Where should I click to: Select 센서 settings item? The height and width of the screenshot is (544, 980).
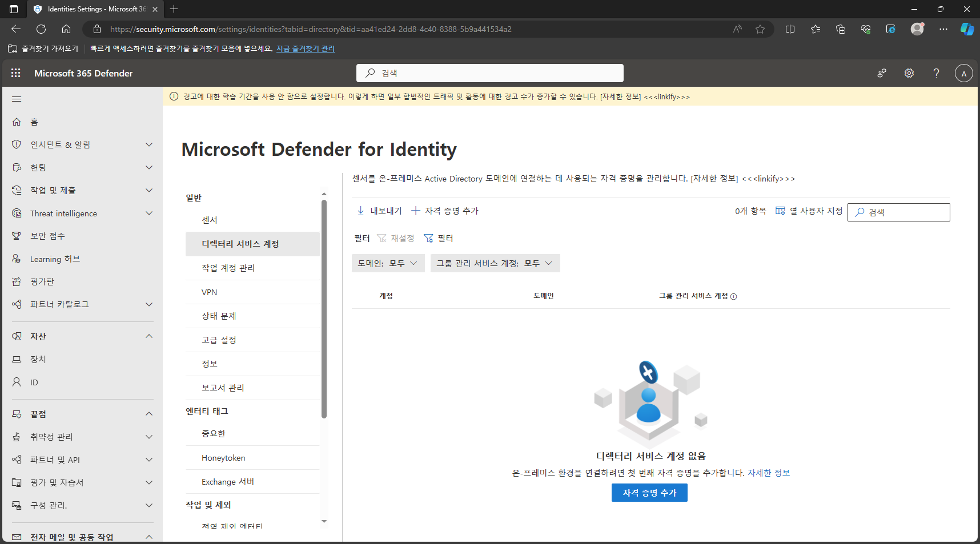click(x=252, y=220)
